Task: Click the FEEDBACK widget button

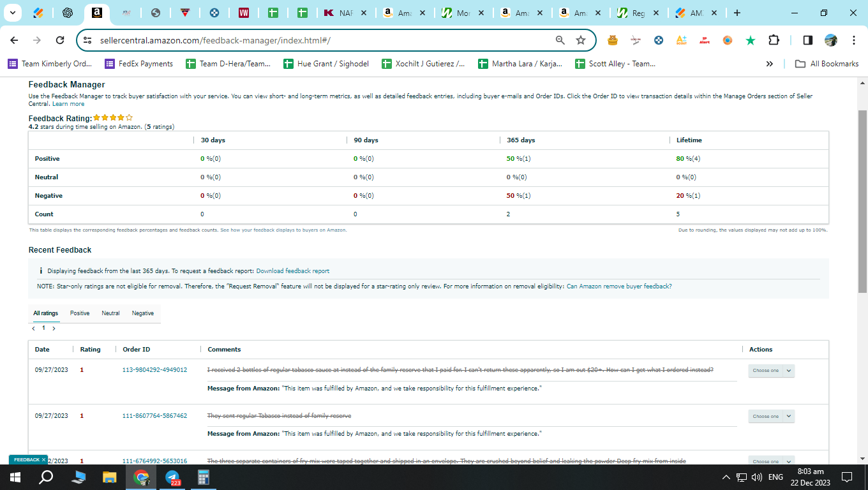Action: pos(26,459)
